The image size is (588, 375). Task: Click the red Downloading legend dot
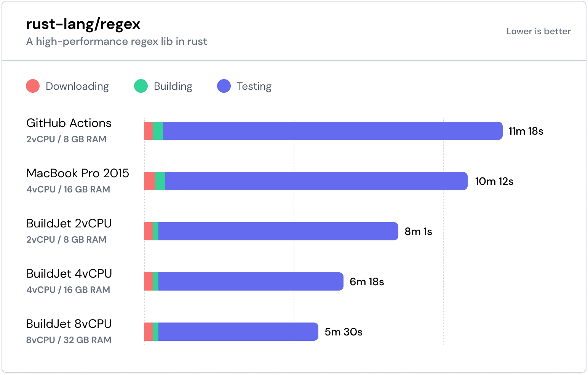pos(33,86)
